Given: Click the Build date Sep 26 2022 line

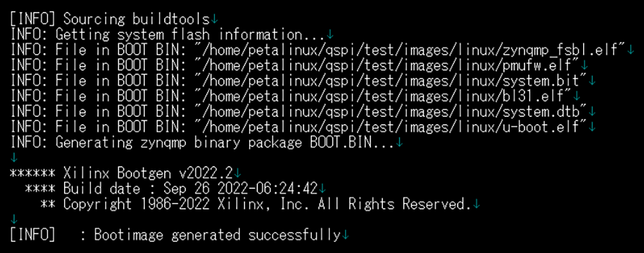Looking at the screenshot, I should pyautogui.click(x=171, y=189).
